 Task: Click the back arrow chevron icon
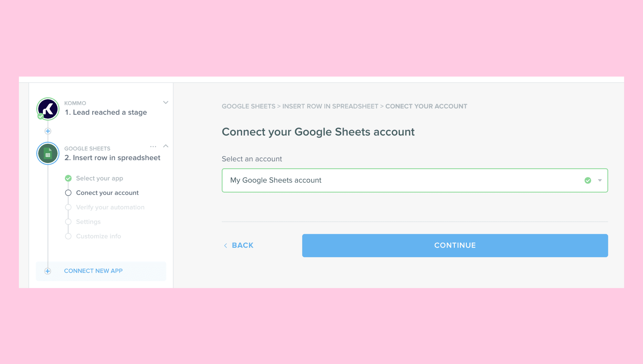[x=225, y=246]
